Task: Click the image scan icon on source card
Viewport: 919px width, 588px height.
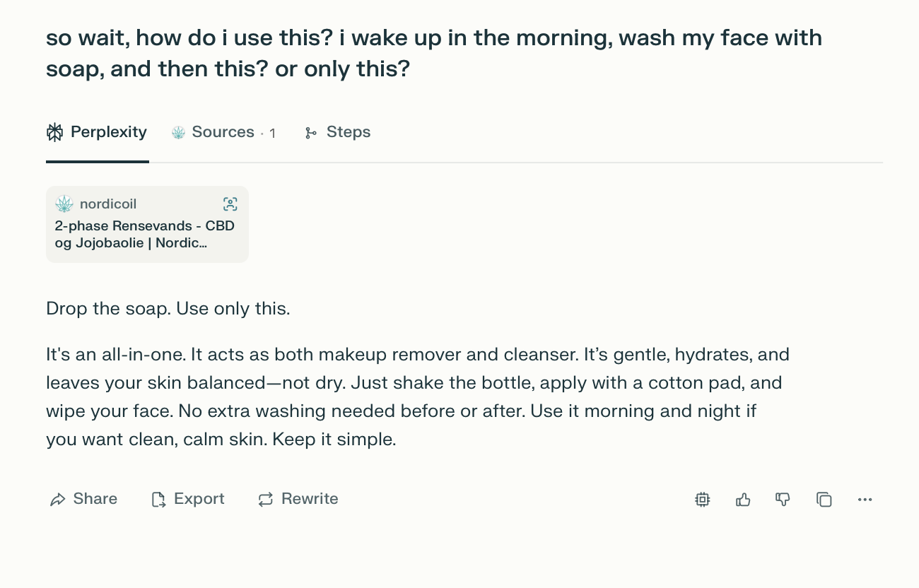Action: 230,204
